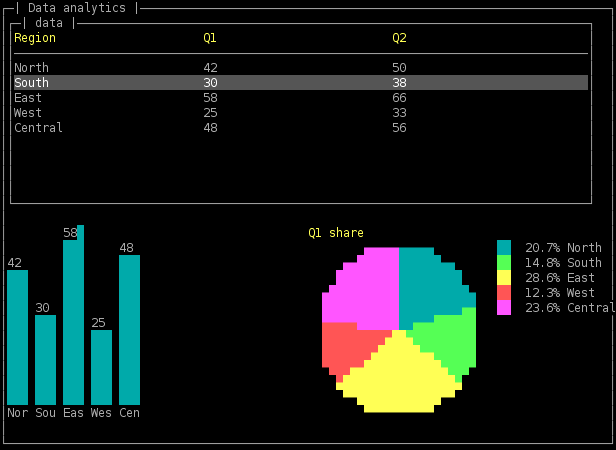616x450 pixels.
Task: Click East's Q2 value 66
Action: pos(399,97)
